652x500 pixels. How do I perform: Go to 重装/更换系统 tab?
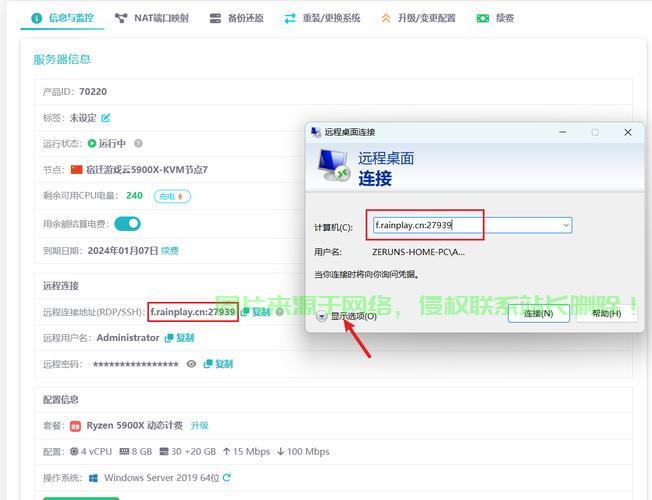322,18
